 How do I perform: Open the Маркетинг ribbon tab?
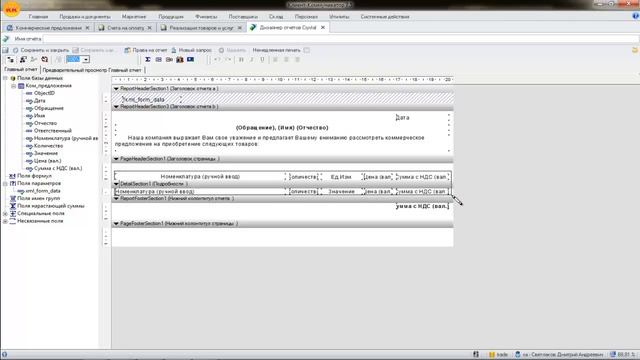(134, 17)
